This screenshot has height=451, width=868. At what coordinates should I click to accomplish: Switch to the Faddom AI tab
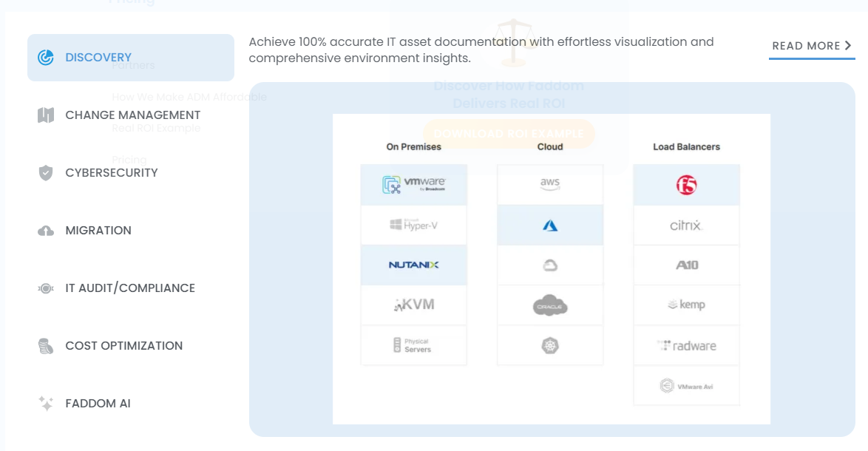point(131,404)
